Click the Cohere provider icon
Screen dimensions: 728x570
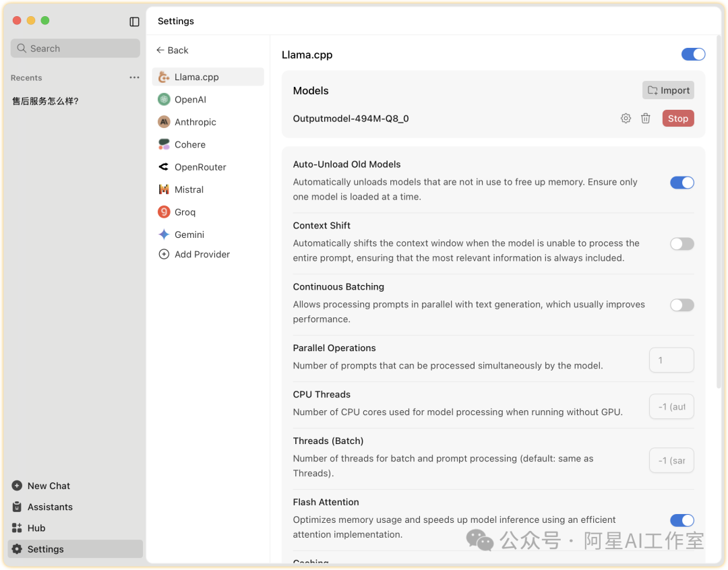[x=164, y=144]
